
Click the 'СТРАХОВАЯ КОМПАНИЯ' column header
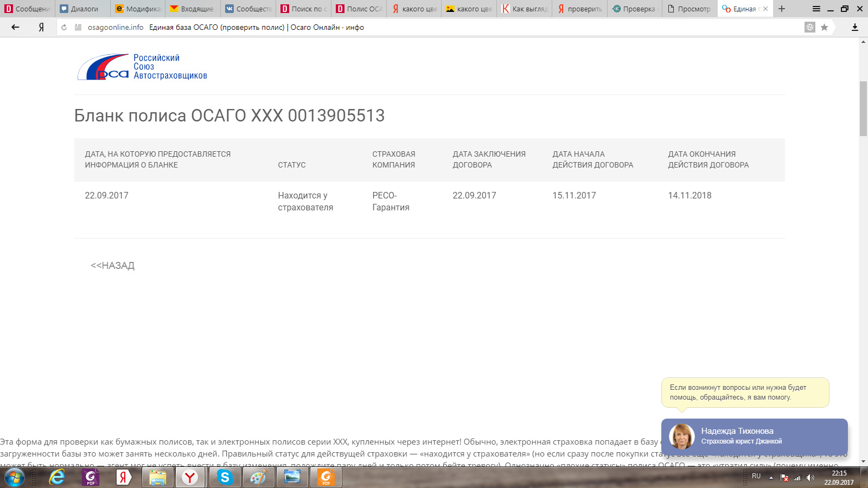tap(394, 159)
